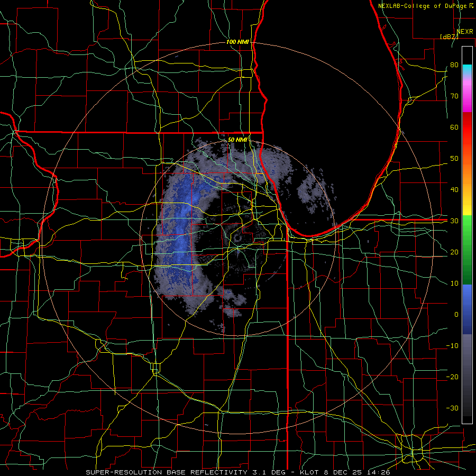This screenshot has width=476, height=476.
Task: Click the 70 value on color scale
Action: [x=454, y=96]
